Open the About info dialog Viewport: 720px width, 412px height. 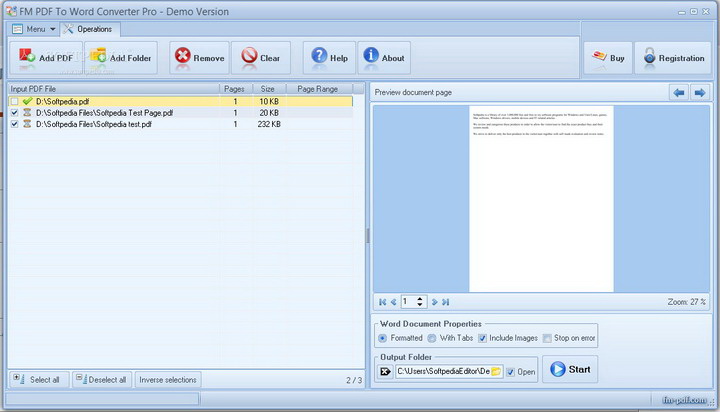[384, 58]
